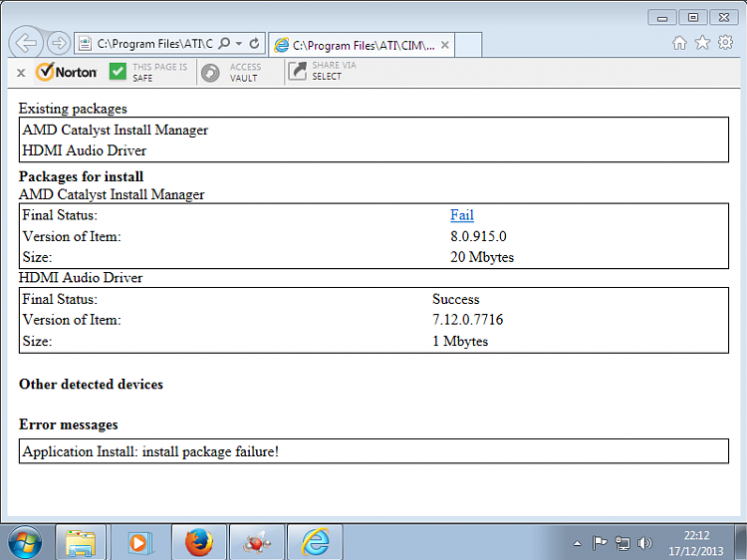Select version text 8.0.915.0
The image size is (747, 560).
click(x=478, y=236)
